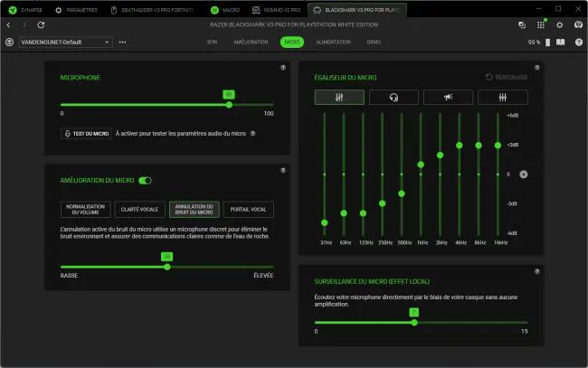Click the 2kHz equalizer band handle
588x368 pixels.
pyautogui.click(x=441, y=156)
